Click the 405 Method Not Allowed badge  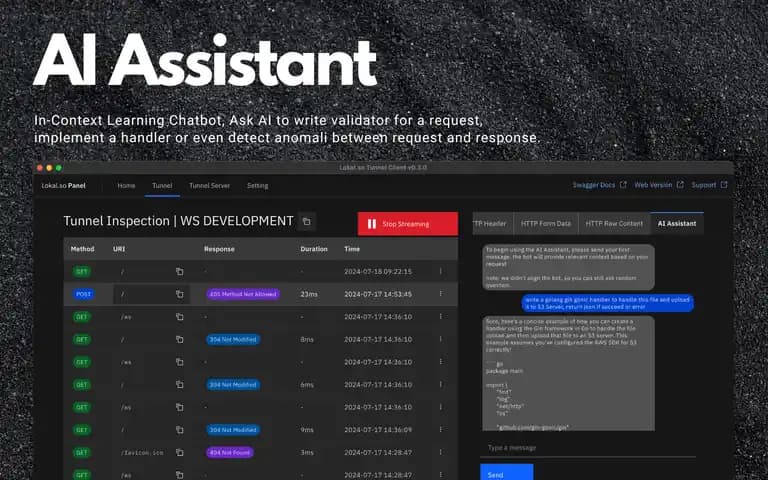(243, 294)
